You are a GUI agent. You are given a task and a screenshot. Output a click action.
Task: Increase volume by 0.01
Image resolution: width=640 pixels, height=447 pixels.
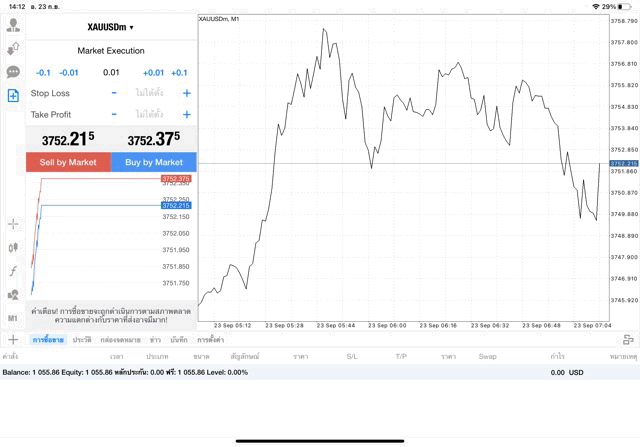[x=153, y=72]
